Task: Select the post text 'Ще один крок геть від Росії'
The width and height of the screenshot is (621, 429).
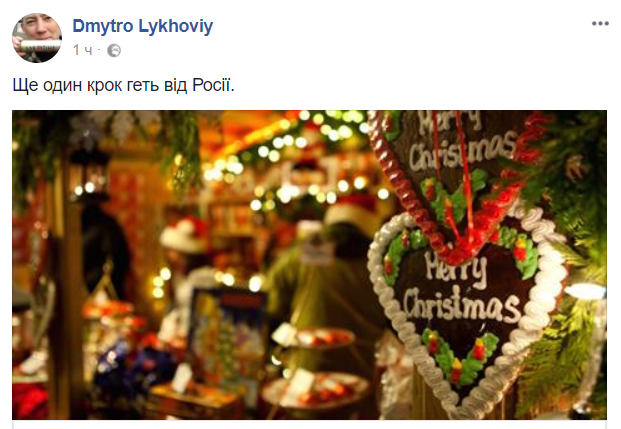Action: (123, 85)
